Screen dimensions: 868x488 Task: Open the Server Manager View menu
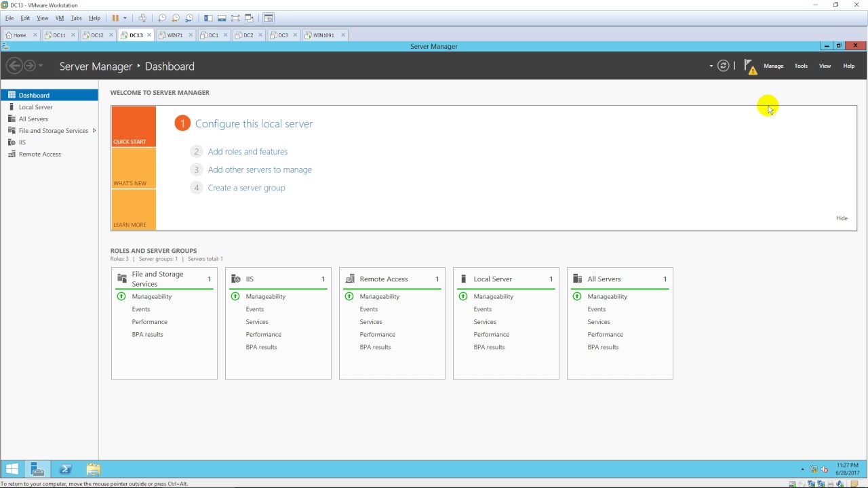click(x=825, y=66)
